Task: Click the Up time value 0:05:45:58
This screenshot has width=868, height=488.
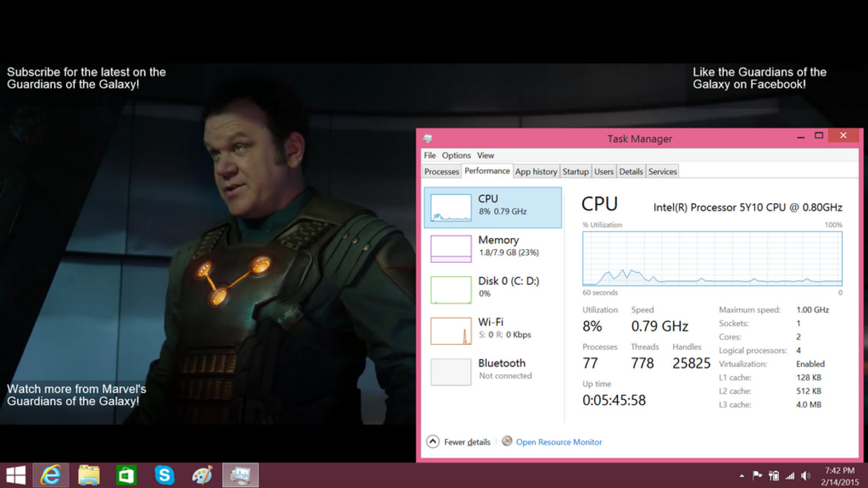Action: (x=614, y=400)
